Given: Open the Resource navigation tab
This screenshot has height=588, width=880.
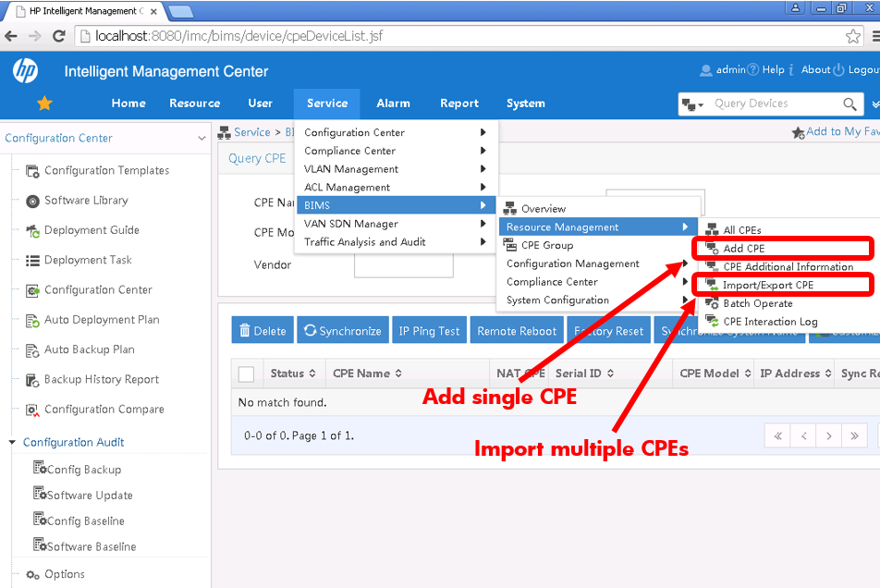Looking at the screenshot, I should (x=195, y=104).
